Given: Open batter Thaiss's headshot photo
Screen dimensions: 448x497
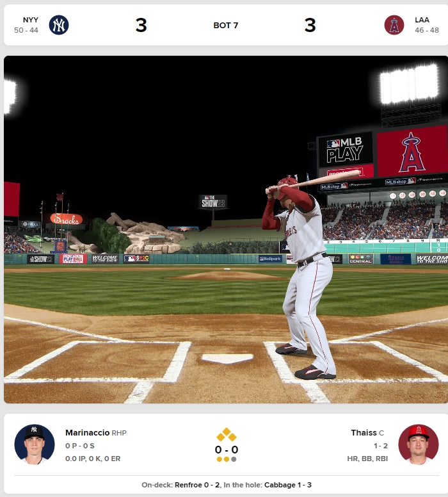Looking at the screenshot, I should [x=418, y=444].
